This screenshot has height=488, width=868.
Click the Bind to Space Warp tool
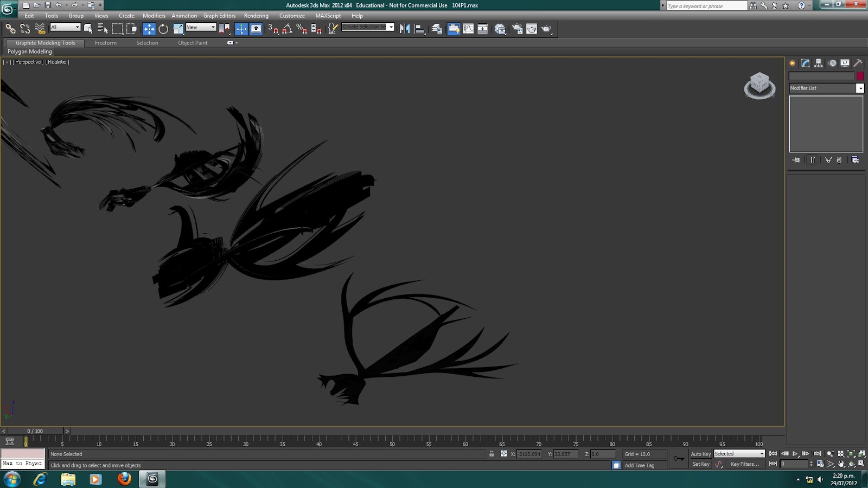tap(40, 29)
